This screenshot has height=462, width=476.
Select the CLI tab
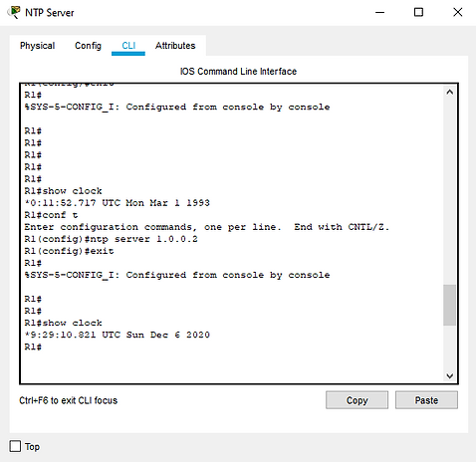(x=128, y=46)
